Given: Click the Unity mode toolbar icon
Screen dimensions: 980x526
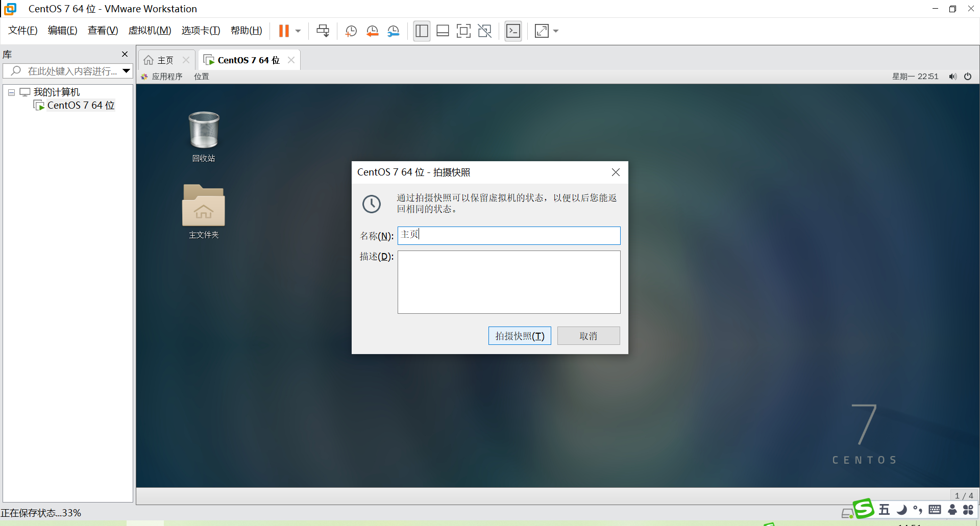Looking at the screenshot, I should pos(484,31).
